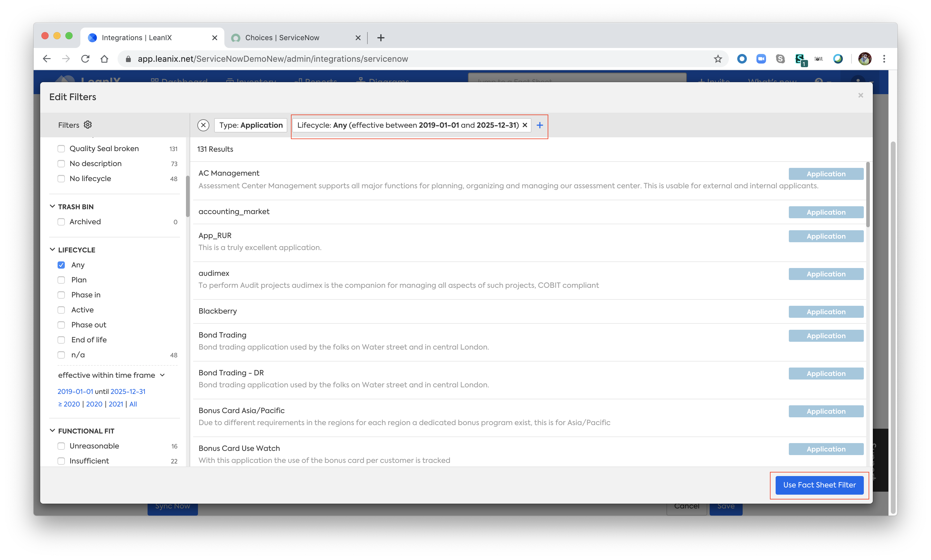Viewport: 931px width, 560px height.
Task: Check the Active lifecycle checkbox
Action: tap(61, 310)
